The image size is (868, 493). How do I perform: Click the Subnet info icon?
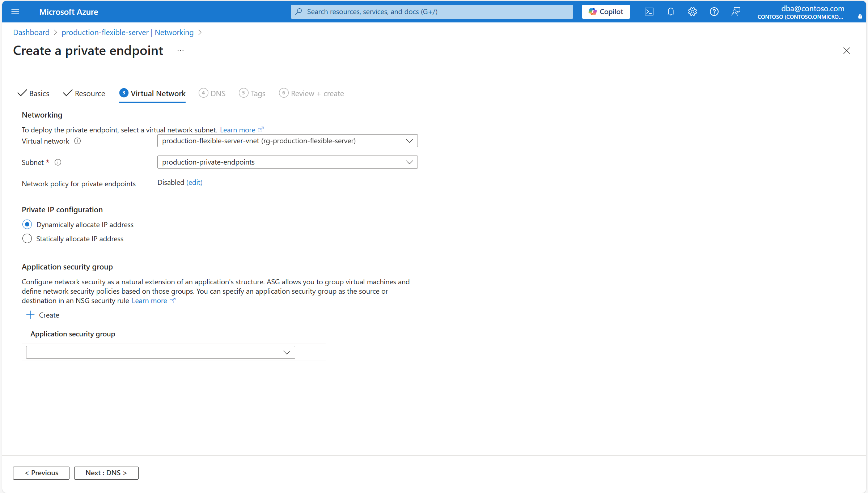point(58,162)
